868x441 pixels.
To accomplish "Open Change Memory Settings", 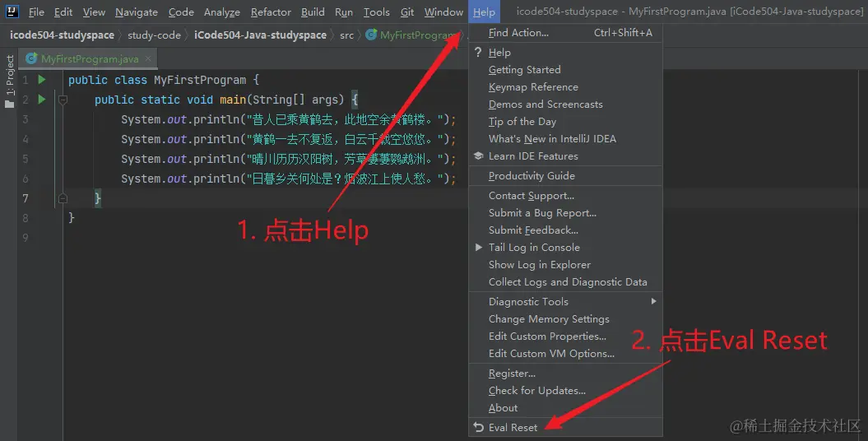I will pos(566,318).
